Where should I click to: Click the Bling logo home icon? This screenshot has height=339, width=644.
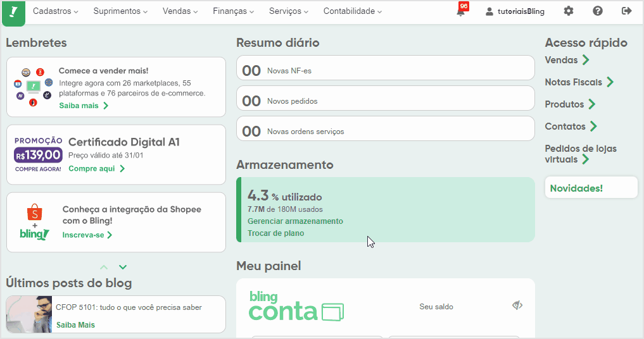[x=13, y=13]
